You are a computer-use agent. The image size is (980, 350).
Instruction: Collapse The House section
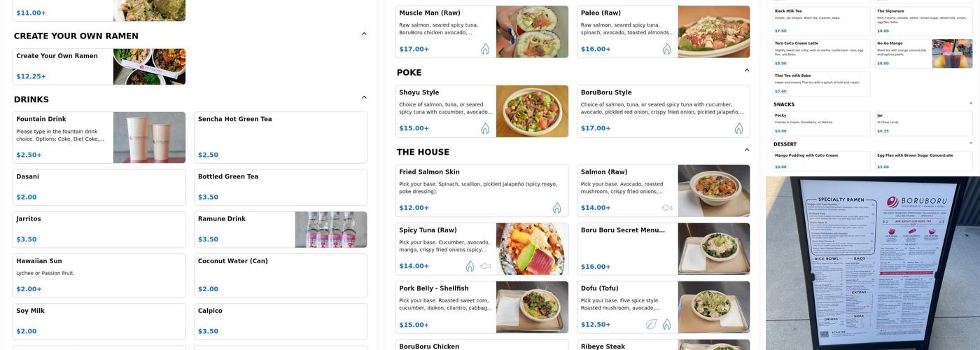pos(747,150)
